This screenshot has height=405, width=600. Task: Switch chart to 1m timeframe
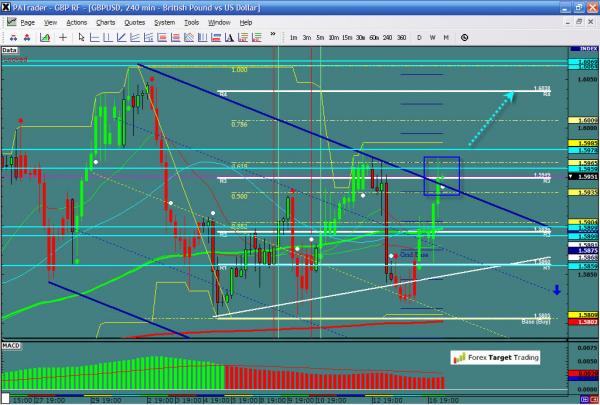pyautogui.click(x=293, y=37)
